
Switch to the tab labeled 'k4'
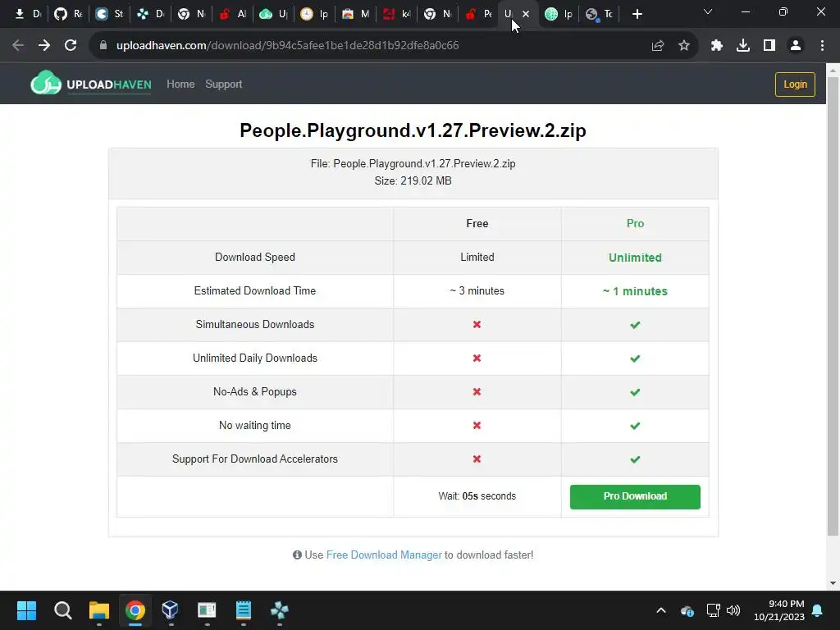click(396, 14)
